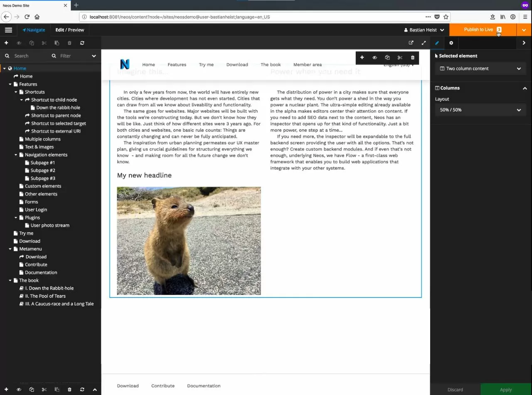532x395 pixels.
Task: Expand the Publish to Live dropdown arrow
Action: (525, 30)
